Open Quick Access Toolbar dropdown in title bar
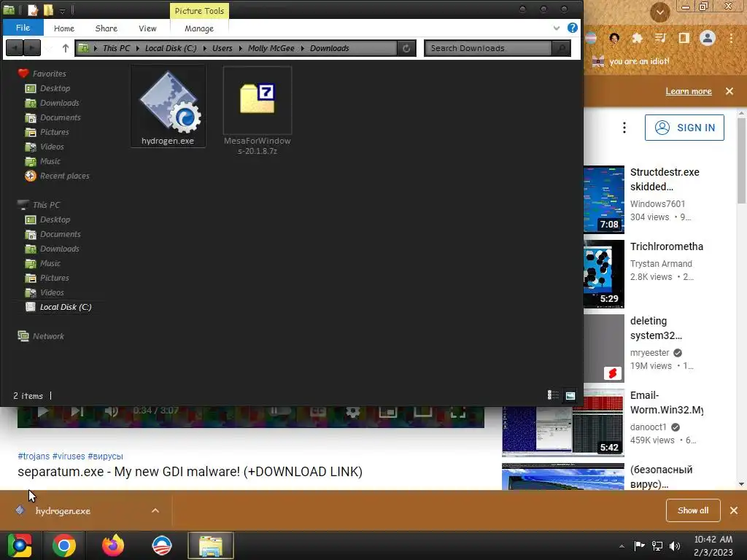Image resolution: width=747 pixels, height=560 pixels. (x=63, y=10)
